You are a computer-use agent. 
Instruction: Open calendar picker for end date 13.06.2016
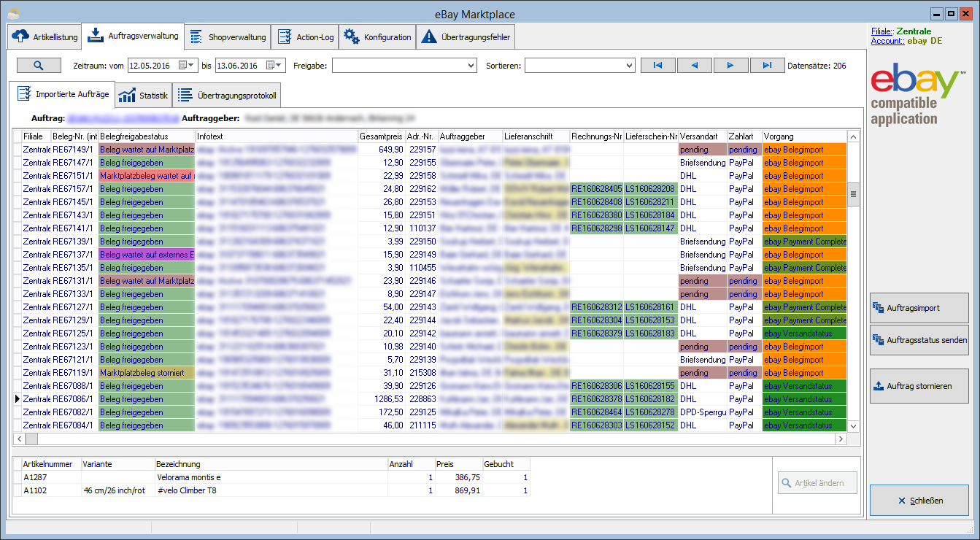[x=274, y=66]
